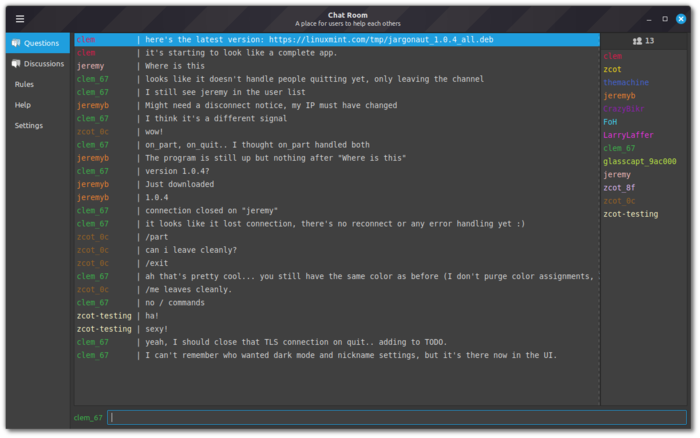Image resolution: width=700 pixels, height=438 pixels.
Task: Open the hamburger menu in title bar
Action: click(x=20, y=18)
